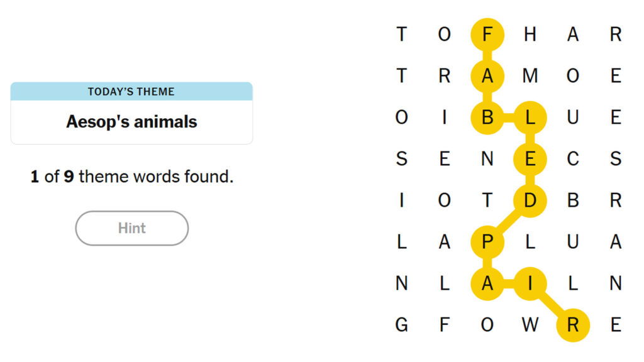This screenshot has width=644, height=362.
Task: Select the letter H in the top row
Action: pyautogui.click(x=530, y=34)
